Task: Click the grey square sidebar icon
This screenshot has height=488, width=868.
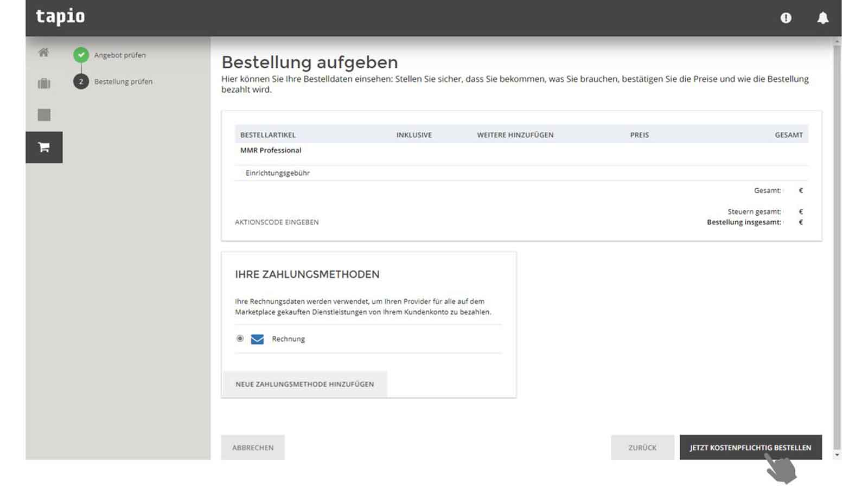Action: pos(44,114)
